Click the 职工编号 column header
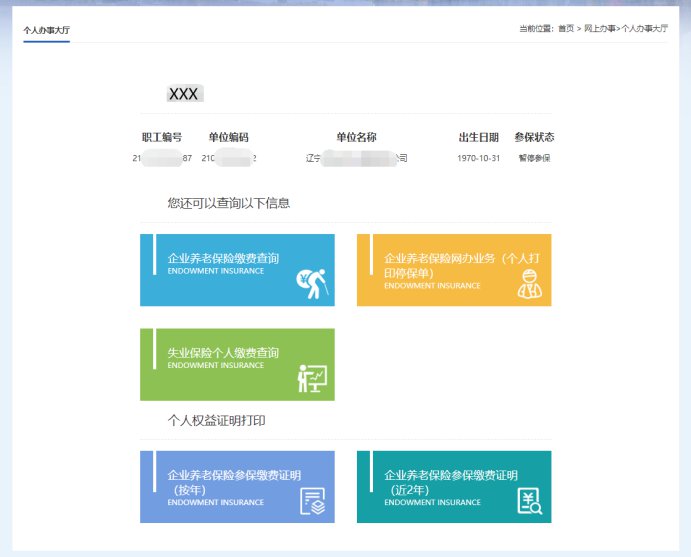The image size is (691, 557). click(162, 137)
